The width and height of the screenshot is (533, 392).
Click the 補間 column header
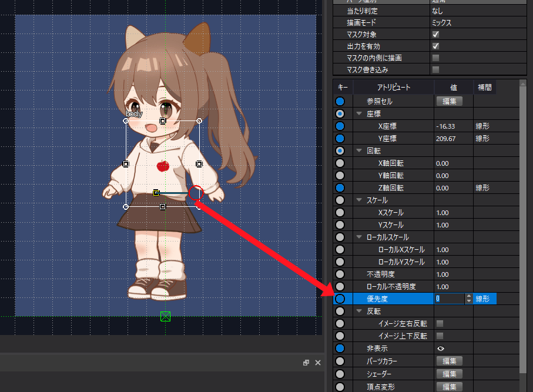pyautogui.click(x=484, y=88)
